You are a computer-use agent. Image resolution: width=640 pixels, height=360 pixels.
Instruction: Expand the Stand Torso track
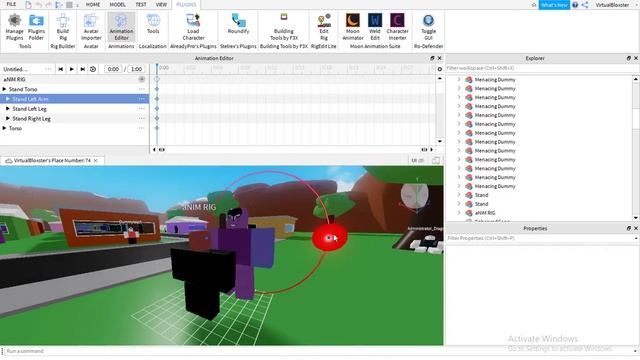click(x=4, y=89)
